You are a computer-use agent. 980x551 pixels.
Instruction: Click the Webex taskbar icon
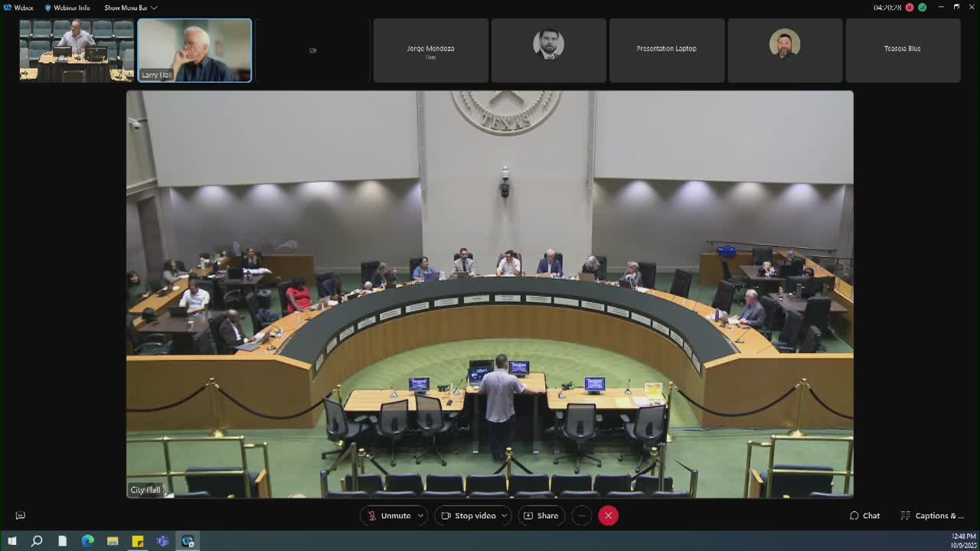(x=188, y=541)
